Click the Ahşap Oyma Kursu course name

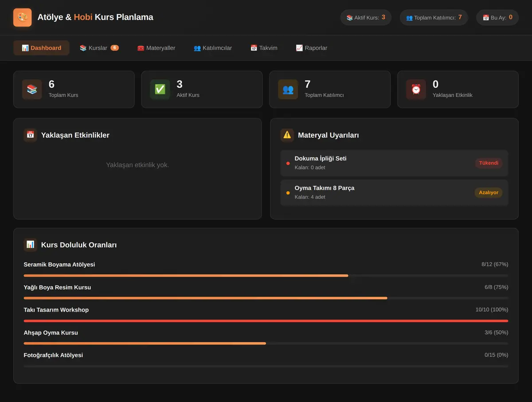click(x=51, y=332)
